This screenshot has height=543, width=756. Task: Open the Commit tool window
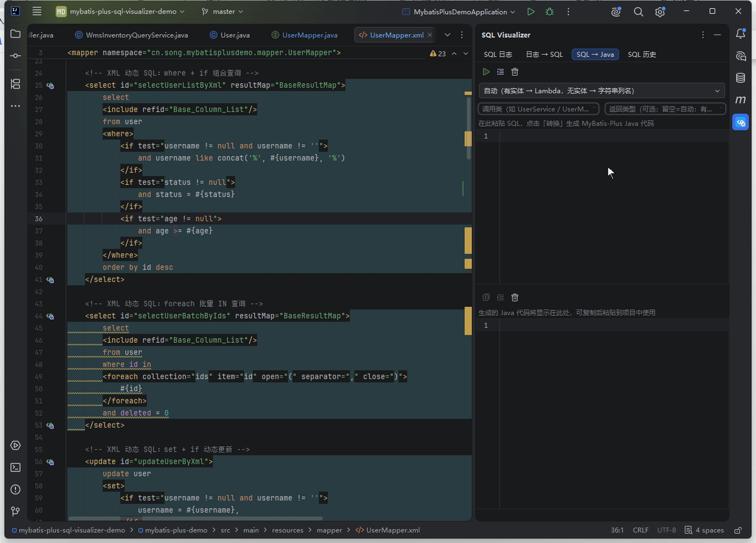click(x=15, y=55)
